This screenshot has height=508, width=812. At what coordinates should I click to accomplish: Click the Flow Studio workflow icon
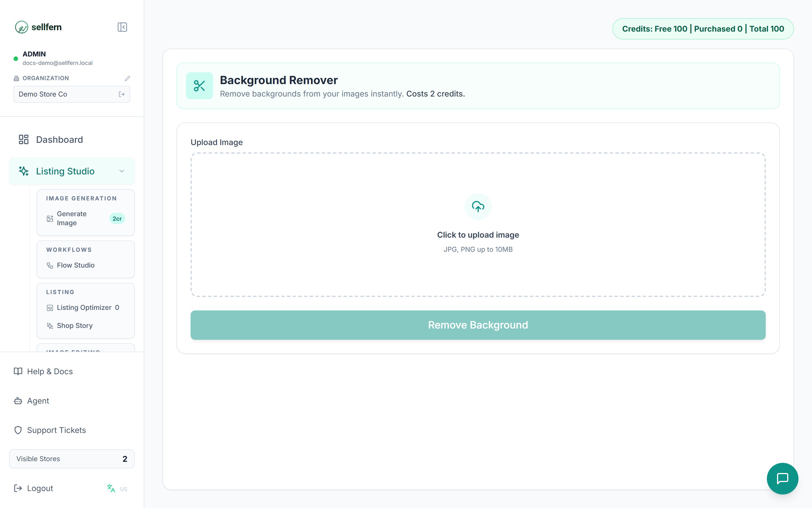pyautogui.click(x=50, y=265)
